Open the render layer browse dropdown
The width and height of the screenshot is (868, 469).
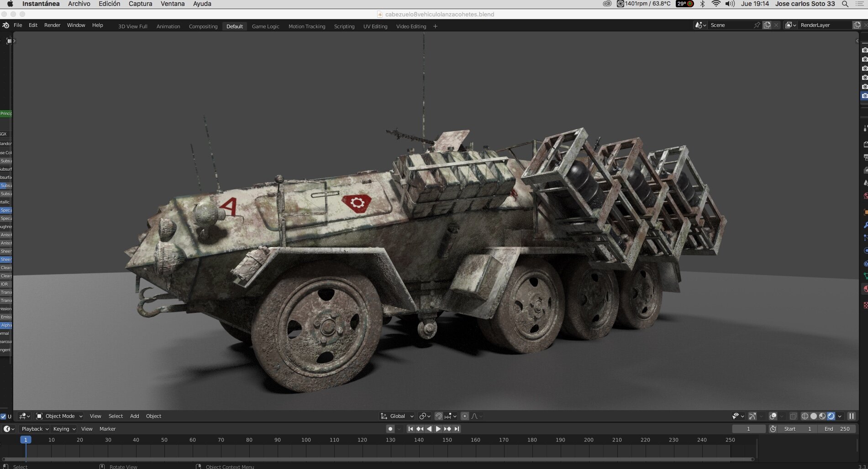point(791,25)
